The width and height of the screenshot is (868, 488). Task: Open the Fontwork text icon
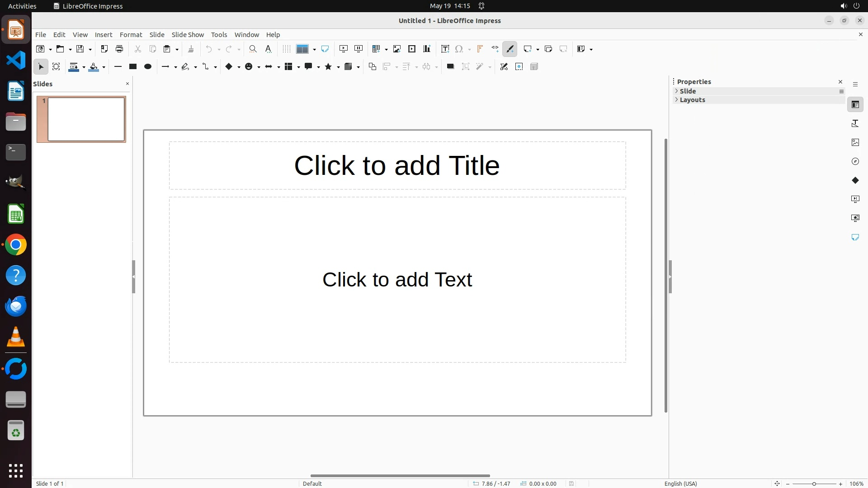(x=480, y=49)
